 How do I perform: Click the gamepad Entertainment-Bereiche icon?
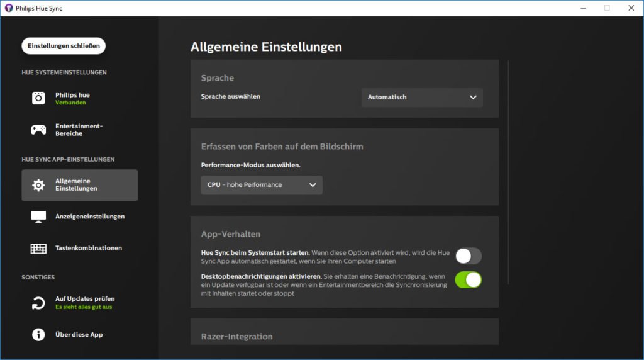[x=38, y=130]
